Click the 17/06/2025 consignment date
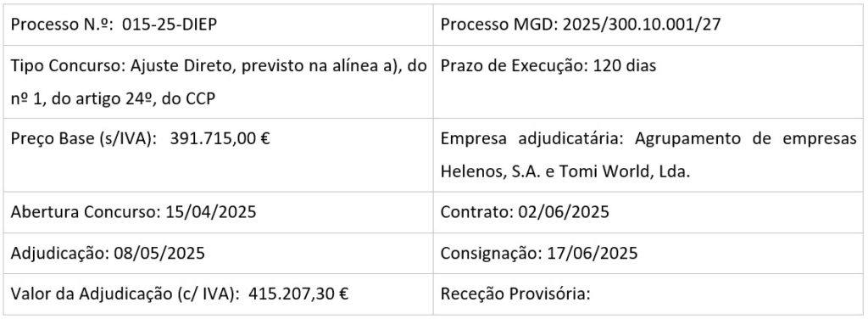 [x=593, y=253]
